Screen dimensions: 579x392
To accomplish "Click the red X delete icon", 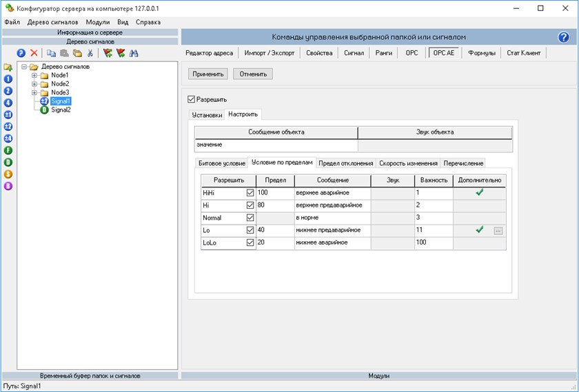I will click(34, 53).
